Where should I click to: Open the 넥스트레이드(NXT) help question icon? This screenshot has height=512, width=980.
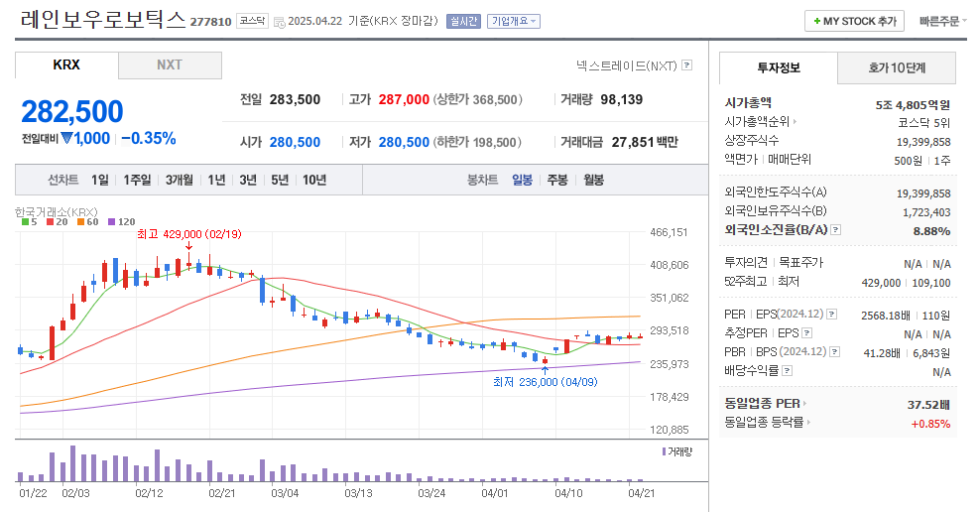(x=686, y=65)
